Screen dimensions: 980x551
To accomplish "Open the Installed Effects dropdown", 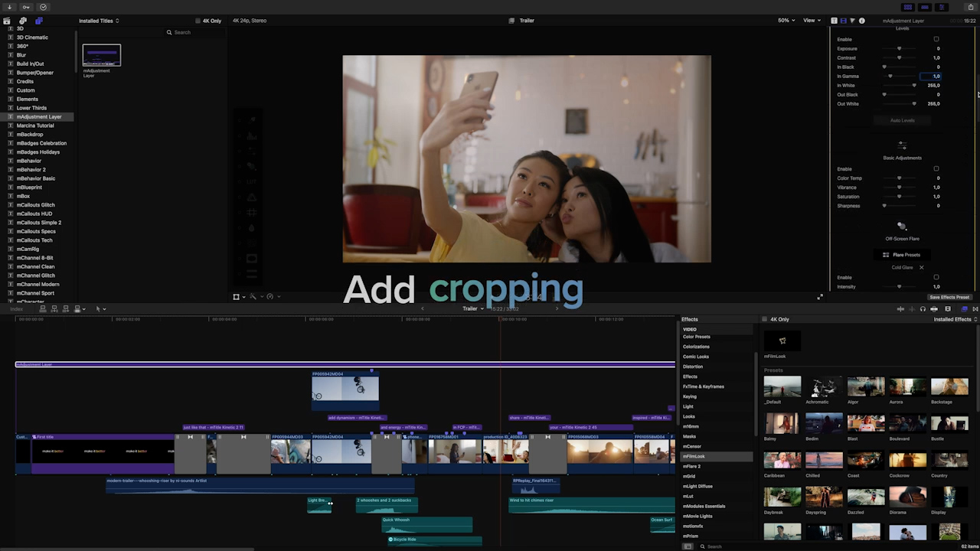I will pyautogui.click(x=955, y=319).
